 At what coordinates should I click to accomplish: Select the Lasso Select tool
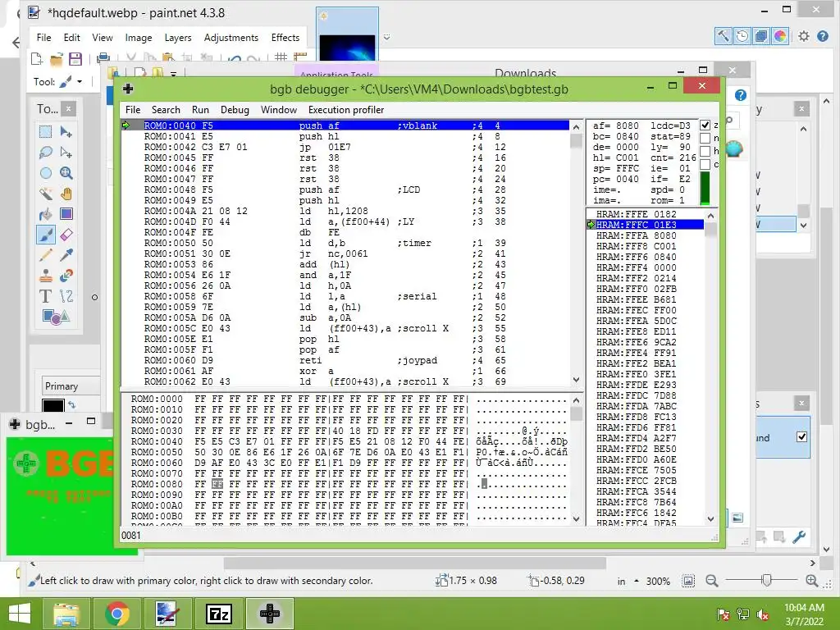click(x=46, y=153)
